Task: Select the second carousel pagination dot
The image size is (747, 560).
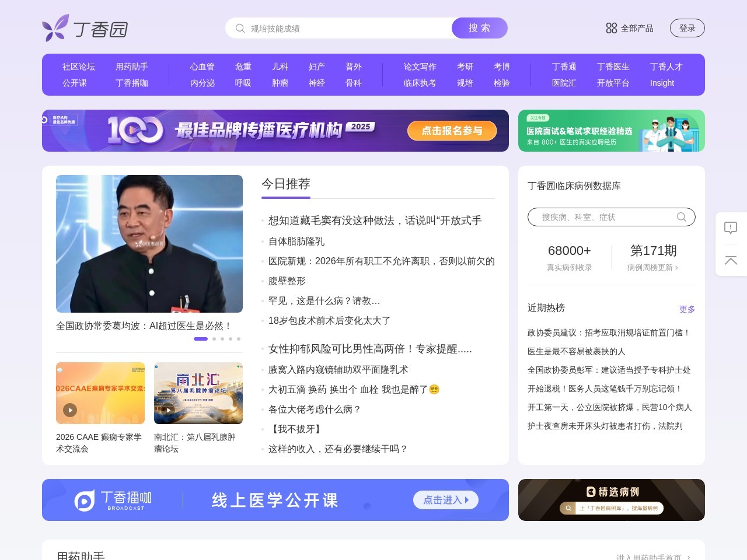Action: [x=215, y=338]
